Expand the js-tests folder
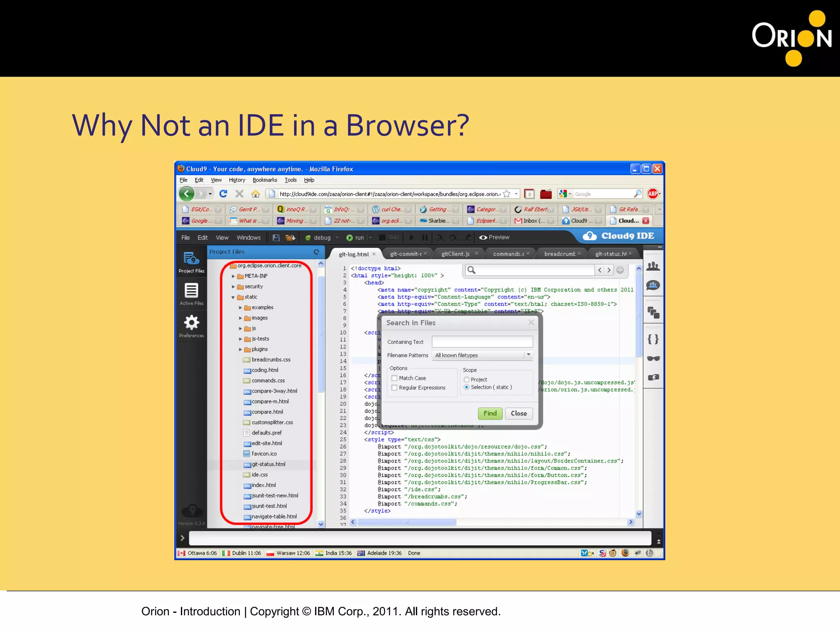 [x=240, y=339]
